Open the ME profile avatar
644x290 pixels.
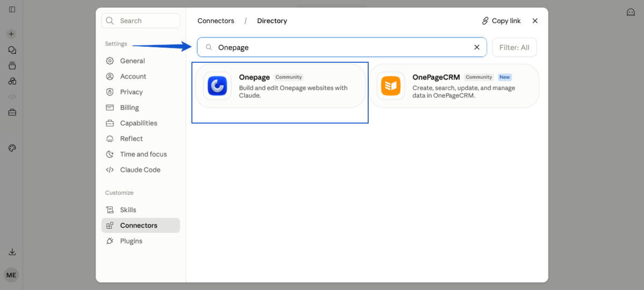pos(11,275)
